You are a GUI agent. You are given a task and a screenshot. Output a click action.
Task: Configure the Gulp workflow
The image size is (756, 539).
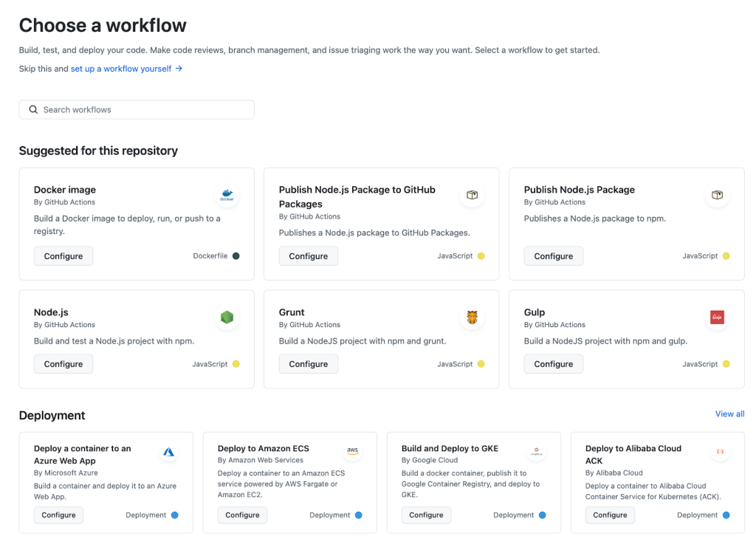[x=554, y=364]
